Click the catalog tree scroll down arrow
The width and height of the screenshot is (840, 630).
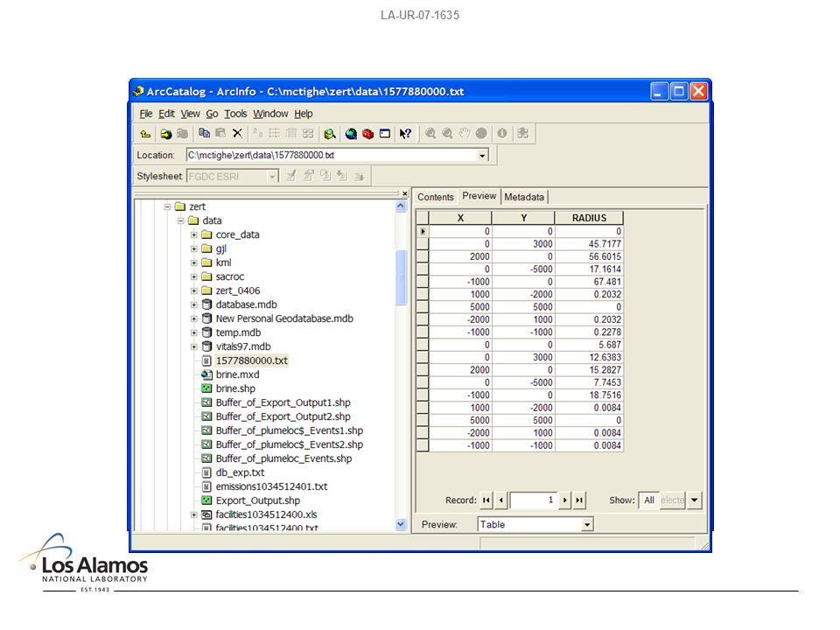click(x=401, y=524)
